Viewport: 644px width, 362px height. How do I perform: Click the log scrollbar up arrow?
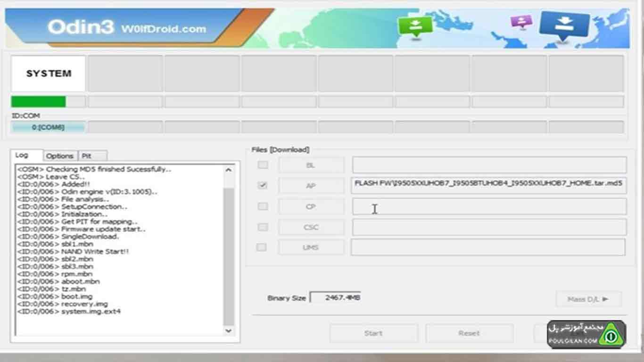coord(229,170)
